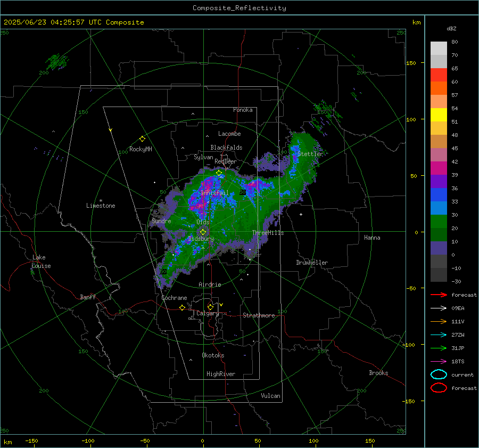Select the HighRiver map label
This screenshot has height=448, width=479.
click(221, 374)
